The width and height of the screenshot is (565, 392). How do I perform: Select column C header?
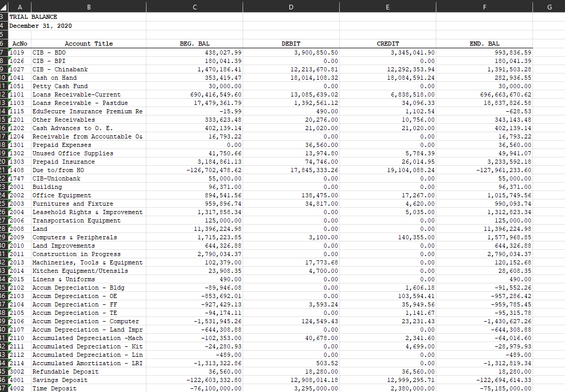(195, 7)
